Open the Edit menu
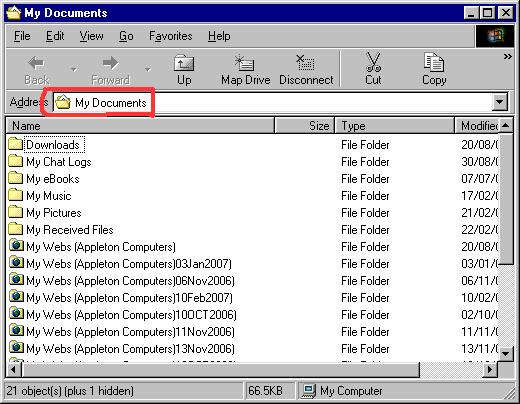The width and height of the screenshot is (520, 404). (x=55, y=36)
